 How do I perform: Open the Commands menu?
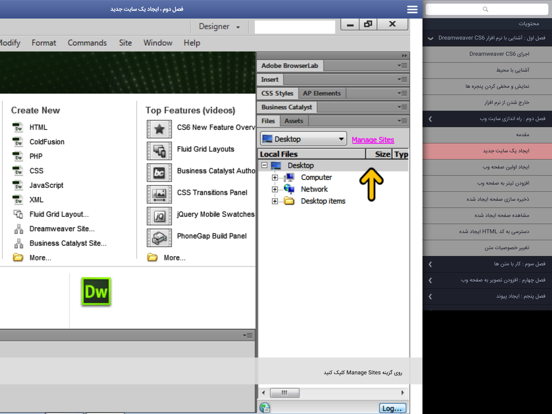87,43
